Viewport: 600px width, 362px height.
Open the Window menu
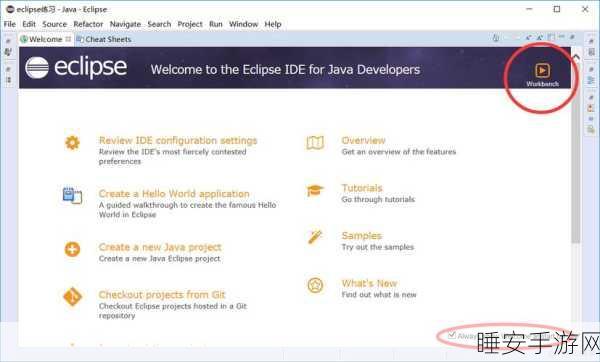[x=243, y=24]
